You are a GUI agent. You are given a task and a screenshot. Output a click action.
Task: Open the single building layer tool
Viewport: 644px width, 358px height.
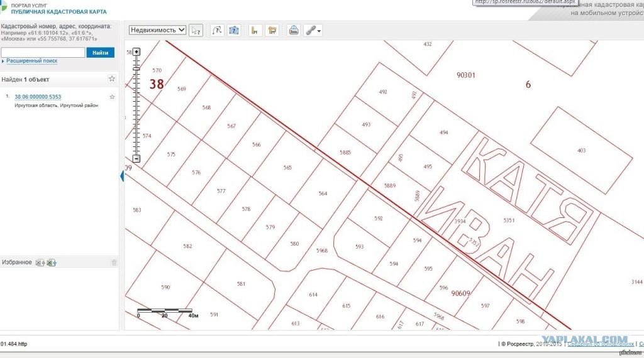coord(255,30)
